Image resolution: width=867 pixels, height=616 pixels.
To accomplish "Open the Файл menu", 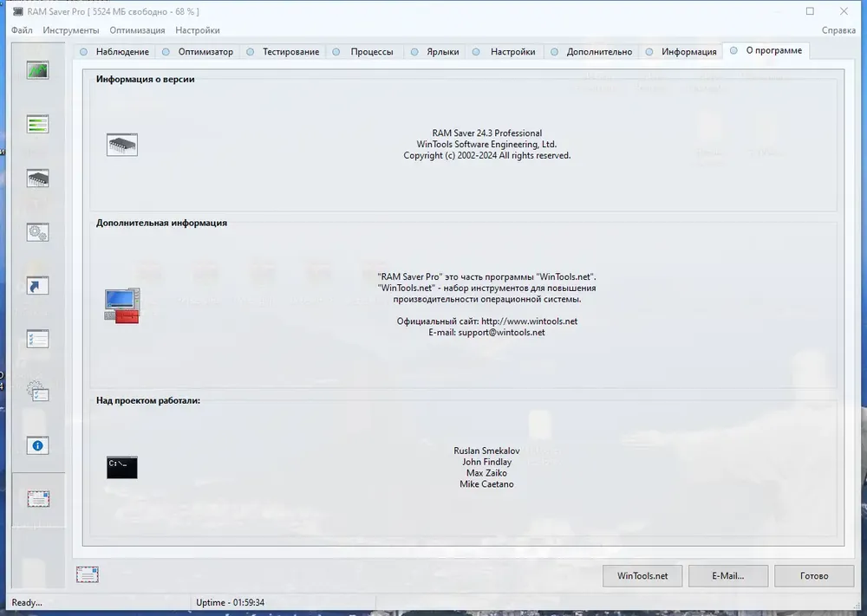I will pos(22,30).
